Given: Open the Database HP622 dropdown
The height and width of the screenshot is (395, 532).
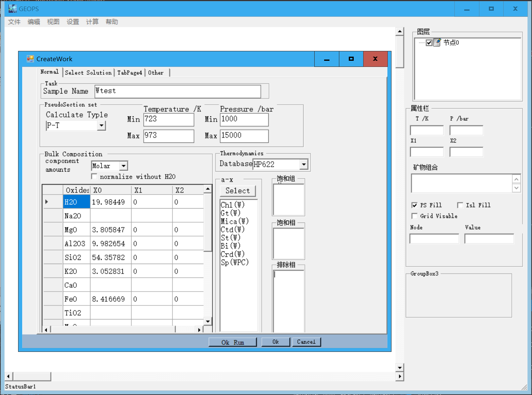Looking at the screenshot, I should point(304,164).
